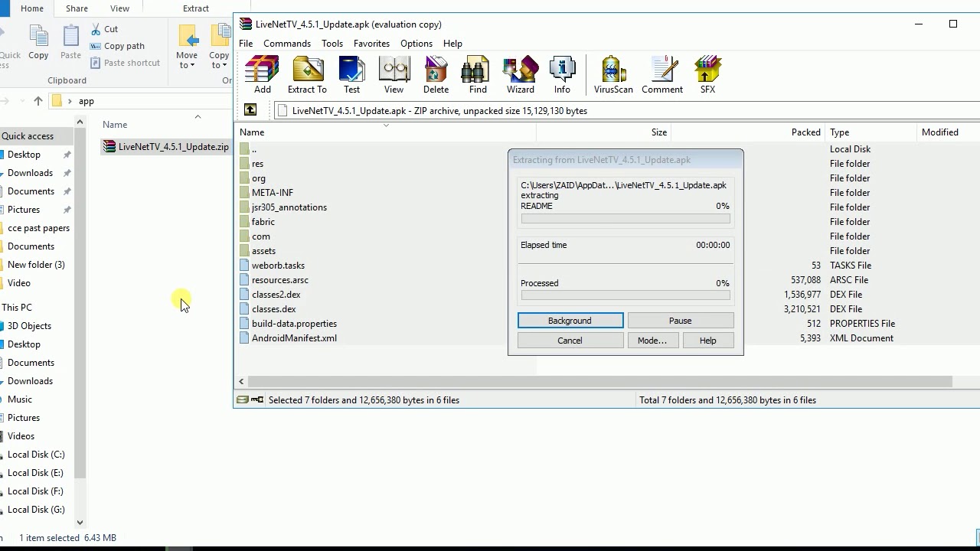Open the Comment tool

pos(661,73)
